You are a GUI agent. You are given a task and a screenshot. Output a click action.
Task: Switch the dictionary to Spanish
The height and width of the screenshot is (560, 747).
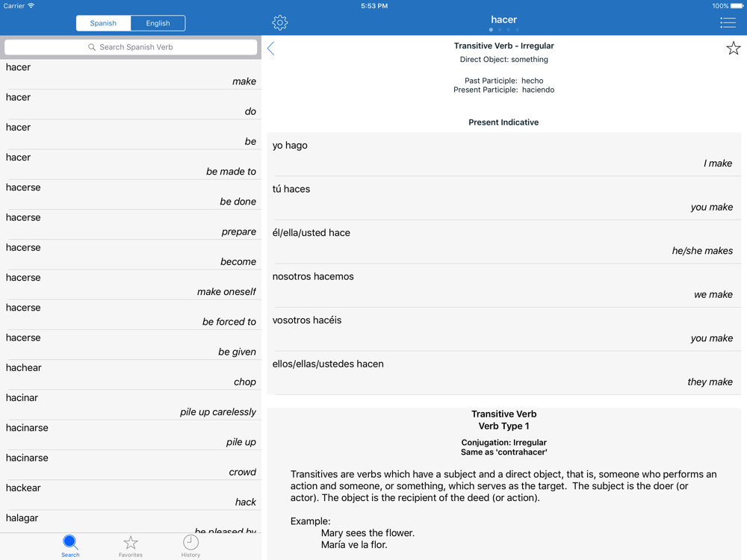pos(103,23)
